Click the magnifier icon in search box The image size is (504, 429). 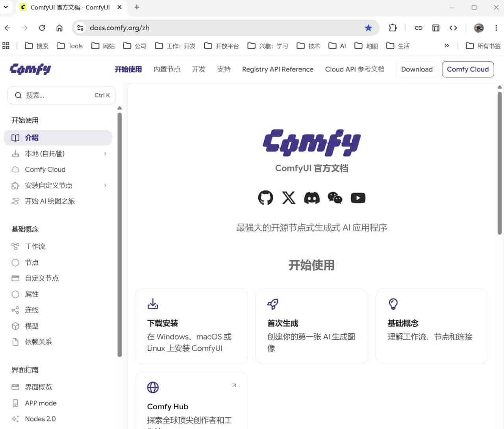(x=18, y=95)
